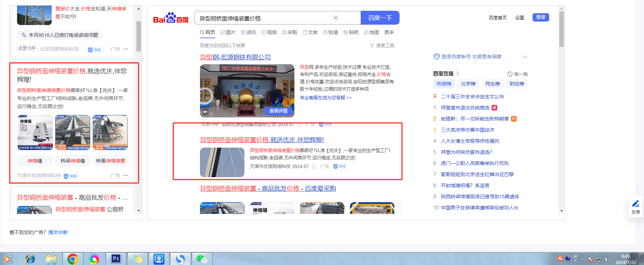The image size is (644, 265).
Task: Open hot search 哈里斯：尽一切所能击败特朗普
Action: pyautogui.click(x=475, y=119)
